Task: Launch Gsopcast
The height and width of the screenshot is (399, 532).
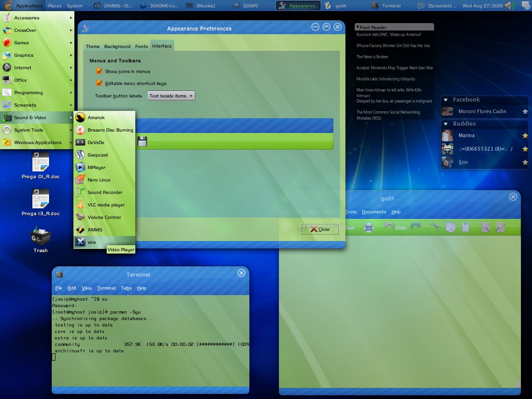Action: [x=104, y=155]
